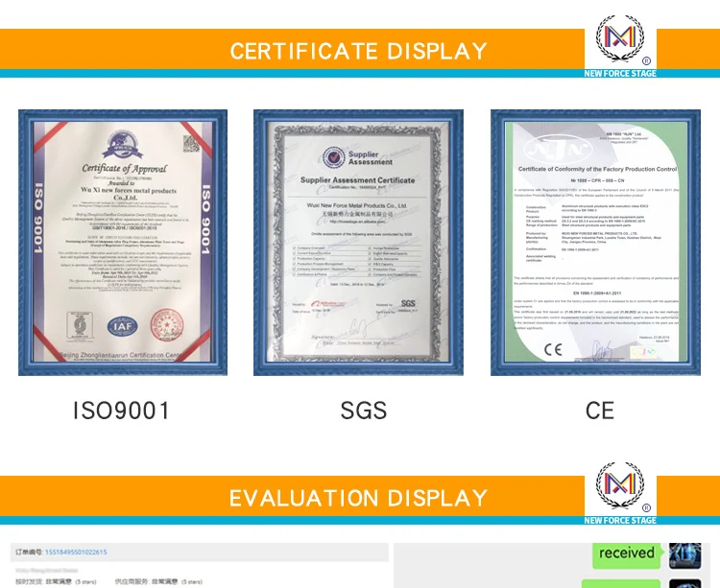Image resolution: width=720 pixels, height=588 pixels.
Task: Click 'Supplier Assessment Certificate' title text
Action: click(x=358, y=179)
